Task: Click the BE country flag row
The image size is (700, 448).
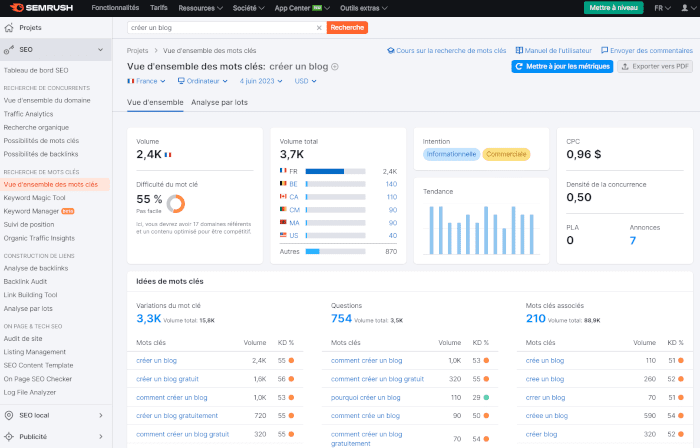Action: coord(338,184)
